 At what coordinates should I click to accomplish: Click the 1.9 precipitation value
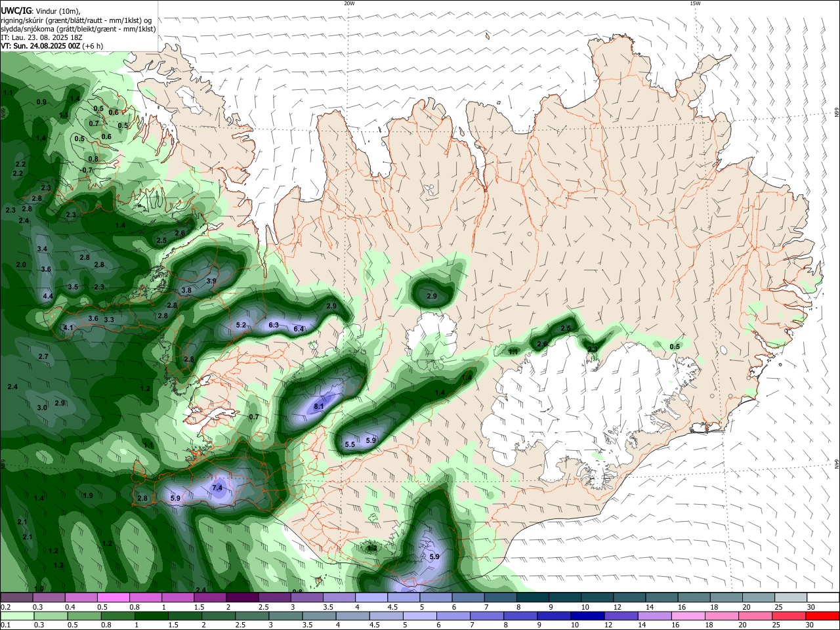pyautogui.click(x=88, y=495)
